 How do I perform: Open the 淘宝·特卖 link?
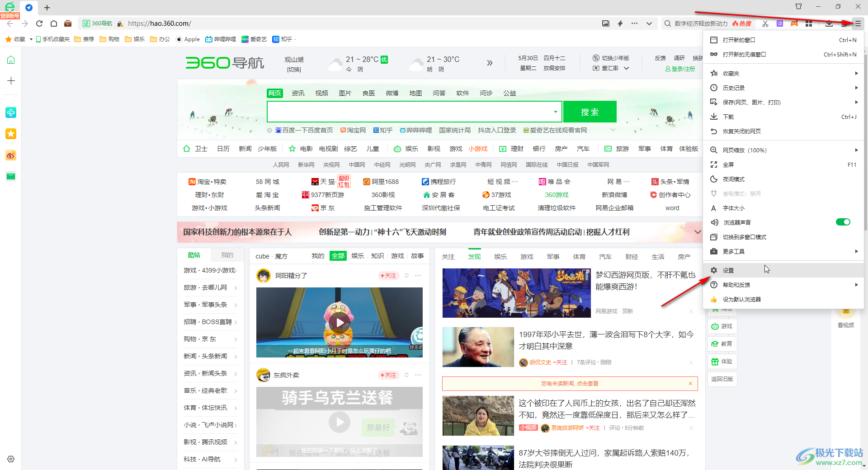208,182
